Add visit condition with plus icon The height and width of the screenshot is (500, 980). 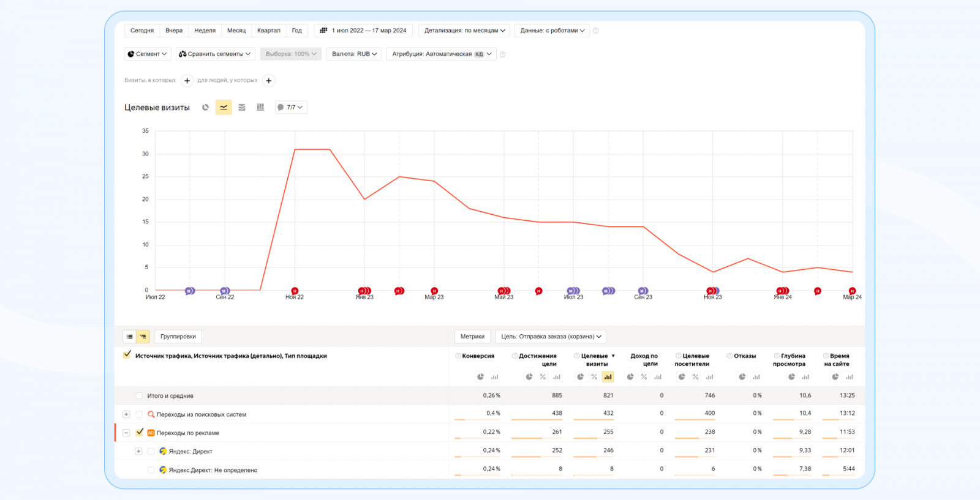click(x=187, y=81)
